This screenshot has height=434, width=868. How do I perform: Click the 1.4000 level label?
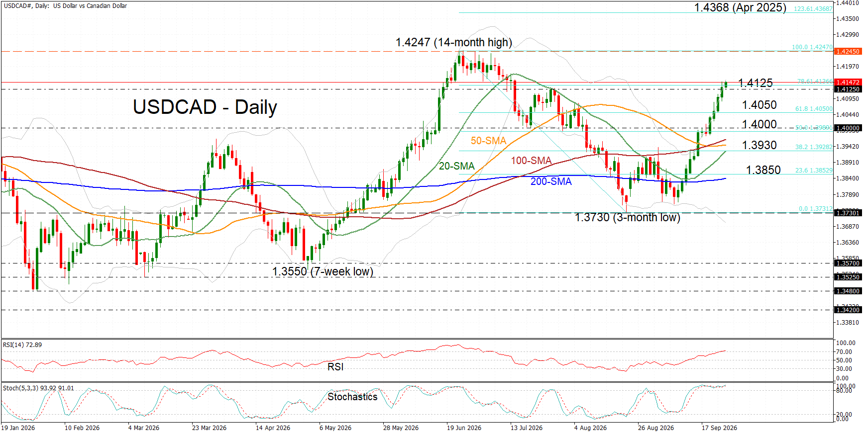(759, 124)
